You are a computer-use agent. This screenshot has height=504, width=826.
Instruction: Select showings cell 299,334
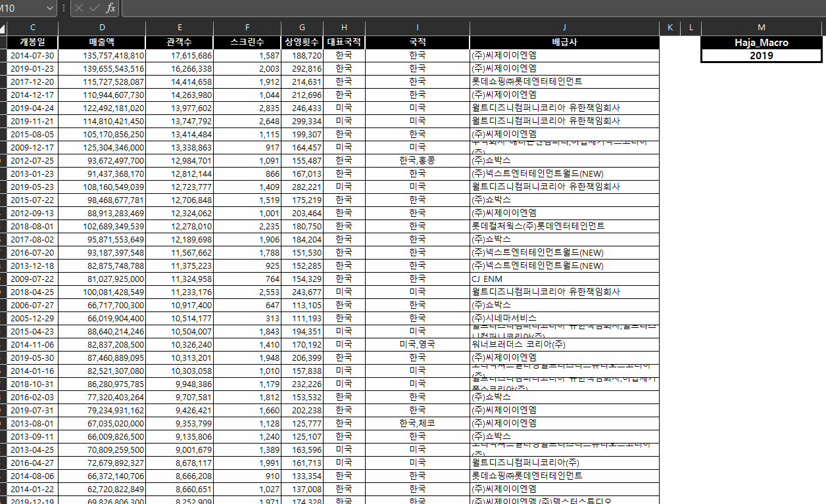tap(303, 121)
